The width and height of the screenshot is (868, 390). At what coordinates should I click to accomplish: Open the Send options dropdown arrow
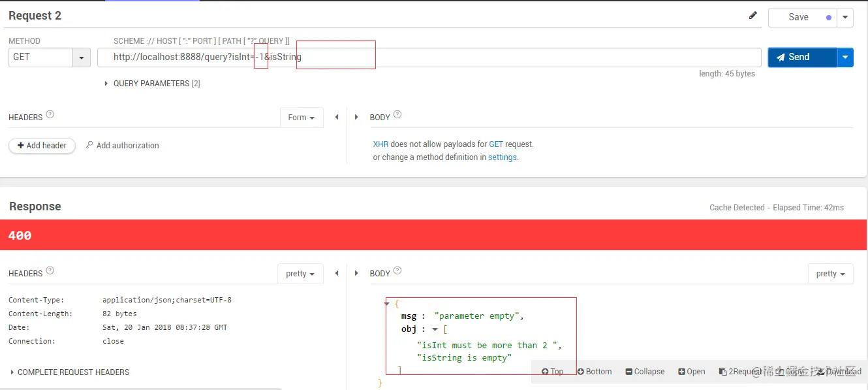tap(845, 57)
